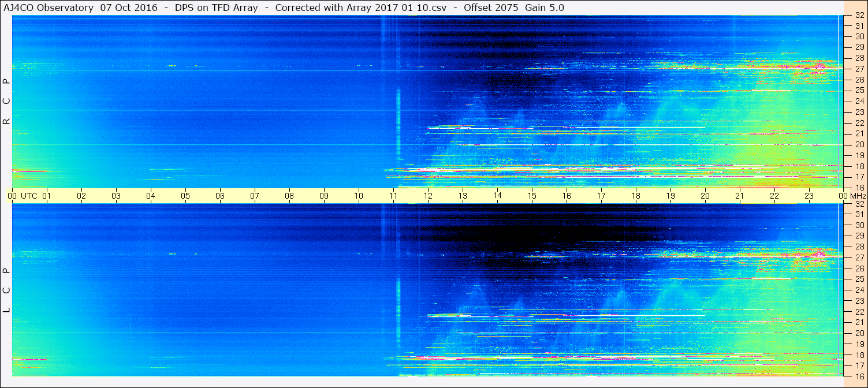This screenshot has width=868, height=388.
Task: Click the 23 UTC hour marker
Action: click(x=809, y=196)
